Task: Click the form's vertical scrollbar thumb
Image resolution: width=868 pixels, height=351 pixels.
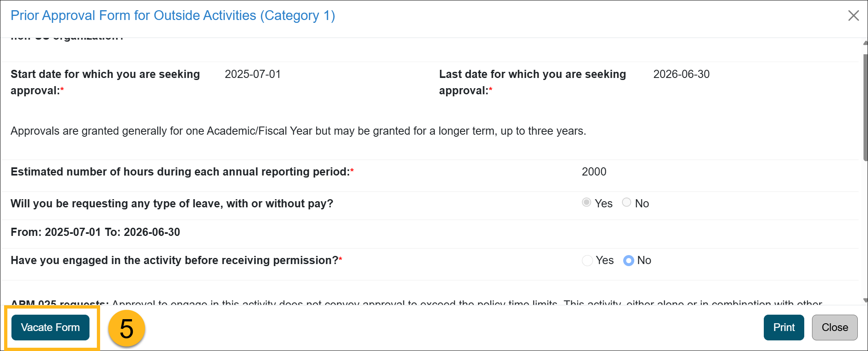Action: [x=865, y=106]
